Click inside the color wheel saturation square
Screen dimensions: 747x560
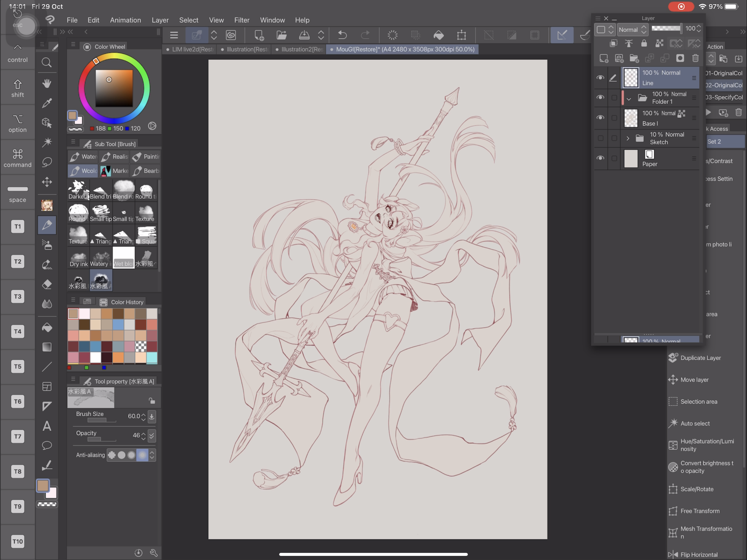[x=114, y=88]
